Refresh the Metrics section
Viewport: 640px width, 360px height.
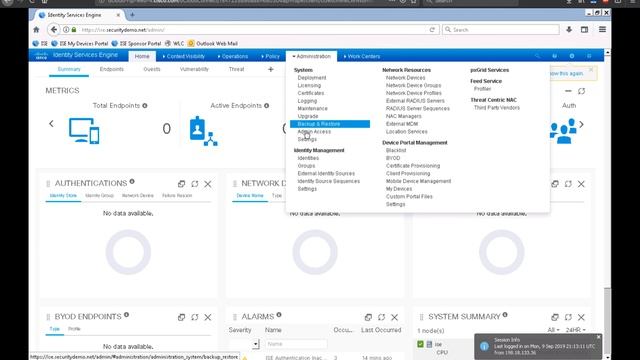[581, 91]
